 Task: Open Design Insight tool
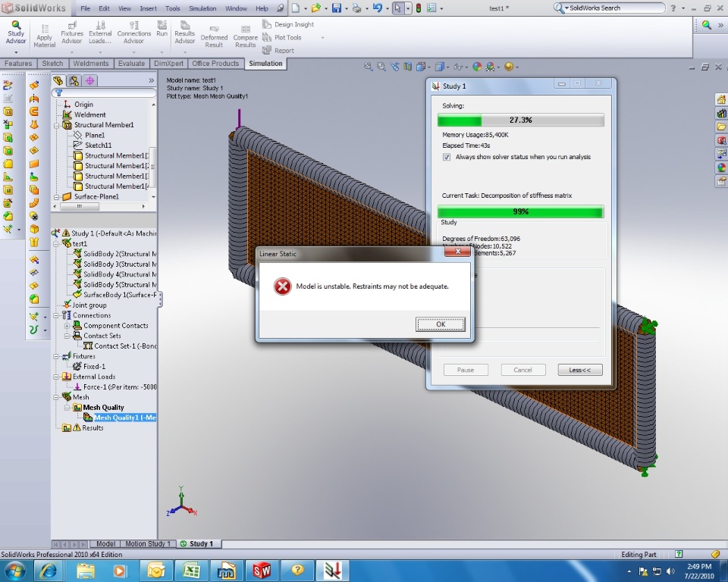tap(288, 24)
